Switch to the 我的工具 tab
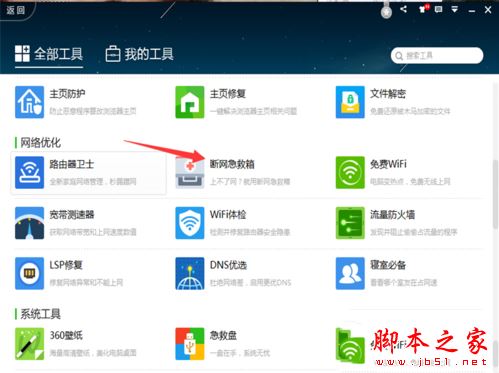Image resolution: width=499 pixels, height=373 pixels. pos(139,54)
